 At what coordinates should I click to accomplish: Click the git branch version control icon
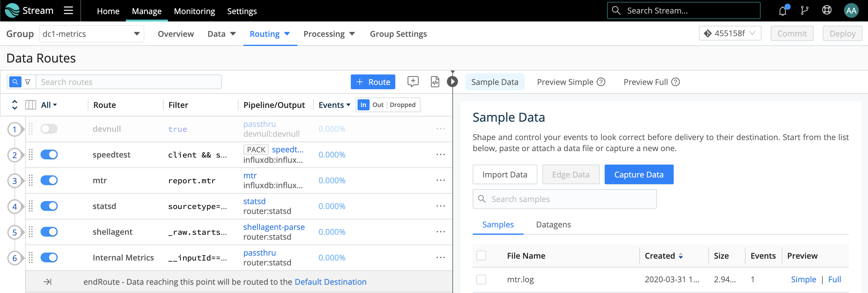804,11
